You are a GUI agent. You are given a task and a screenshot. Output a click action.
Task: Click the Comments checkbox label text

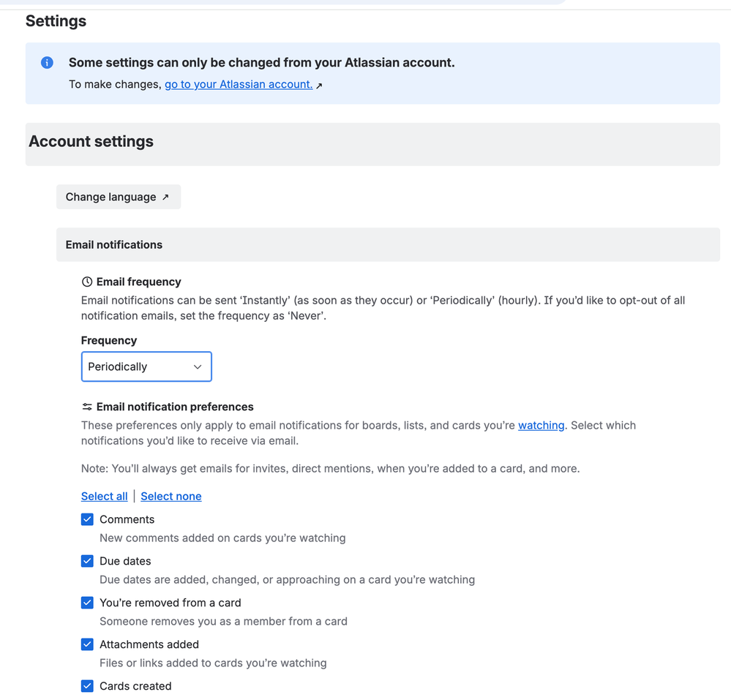[127, 519]
